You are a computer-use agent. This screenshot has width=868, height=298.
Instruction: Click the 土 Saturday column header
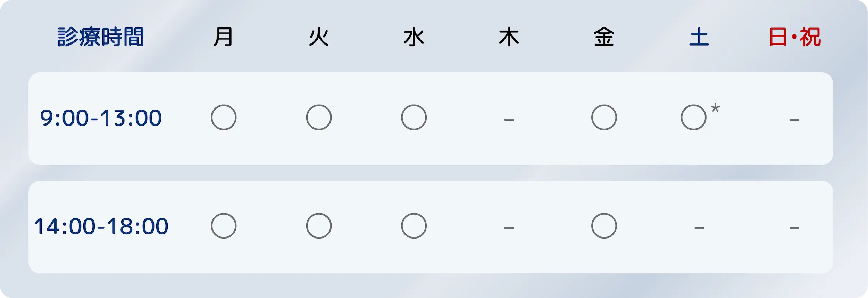pyautogui.click(x=699, y=37)
